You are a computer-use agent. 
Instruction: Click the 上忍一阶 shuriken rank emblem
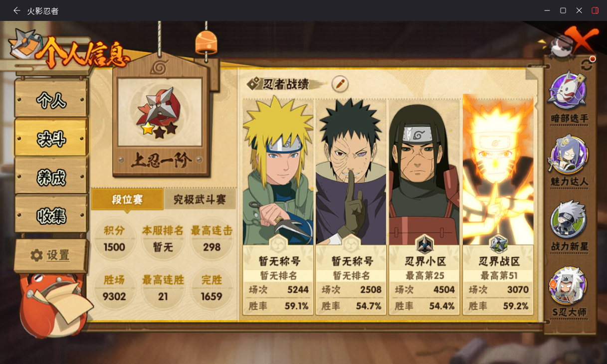point(159,112)
